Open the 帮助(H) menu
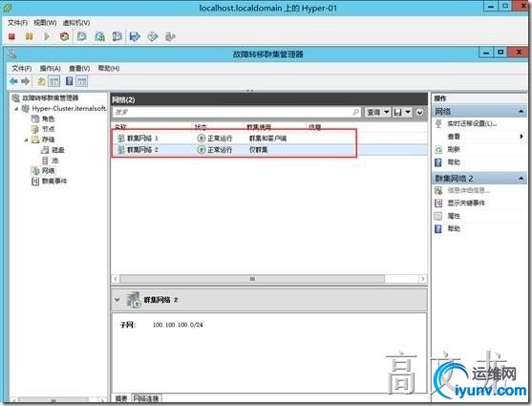 point(109,68)
